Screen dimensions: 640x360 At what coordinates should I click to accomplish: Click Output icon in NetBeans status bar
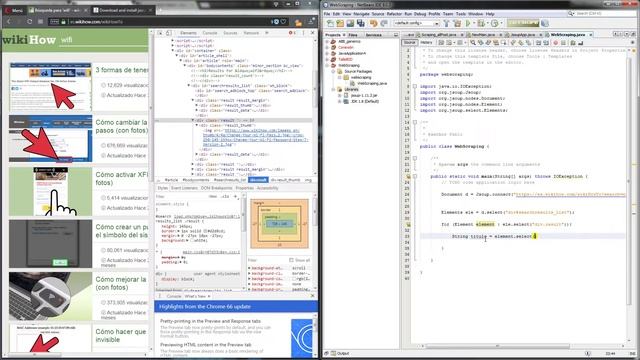pos(334,353)
